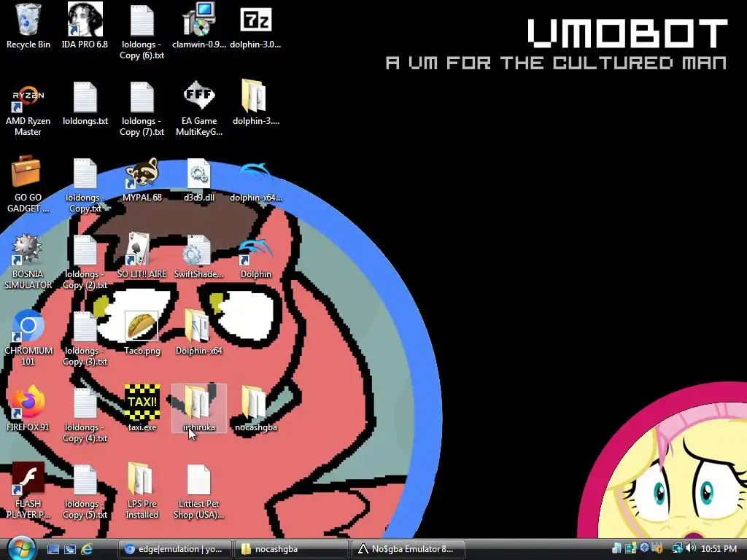The height and width of the screenshot is (560, 747).
Task: Select the loldongs - Copy (6).txt file
Action: (x=142, y=31)
